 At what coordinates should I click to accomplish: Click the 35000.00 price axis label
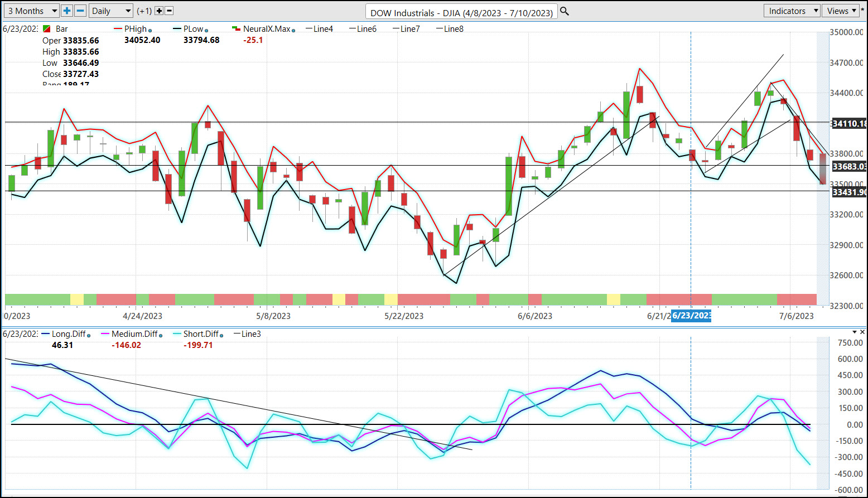tap(847, 32)
